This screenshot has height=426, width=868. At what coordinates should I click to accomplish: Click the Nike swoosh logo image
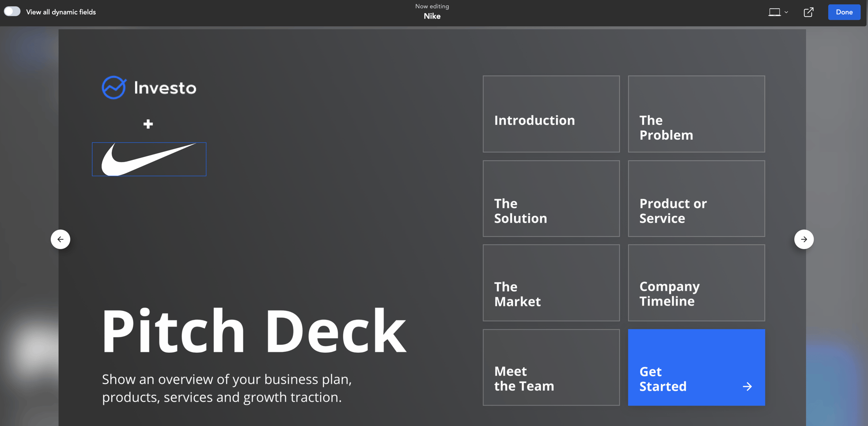click(x=149, y=159)
